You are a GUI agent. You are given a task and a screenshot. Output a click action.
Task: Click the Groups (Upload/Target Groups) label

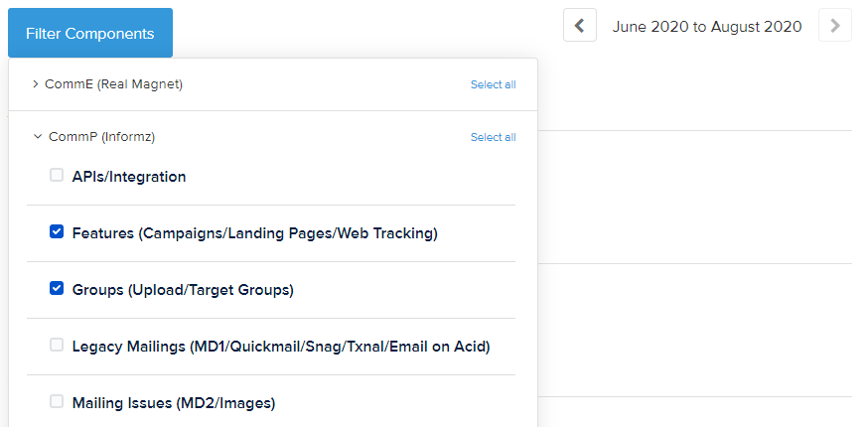point(183,290)
